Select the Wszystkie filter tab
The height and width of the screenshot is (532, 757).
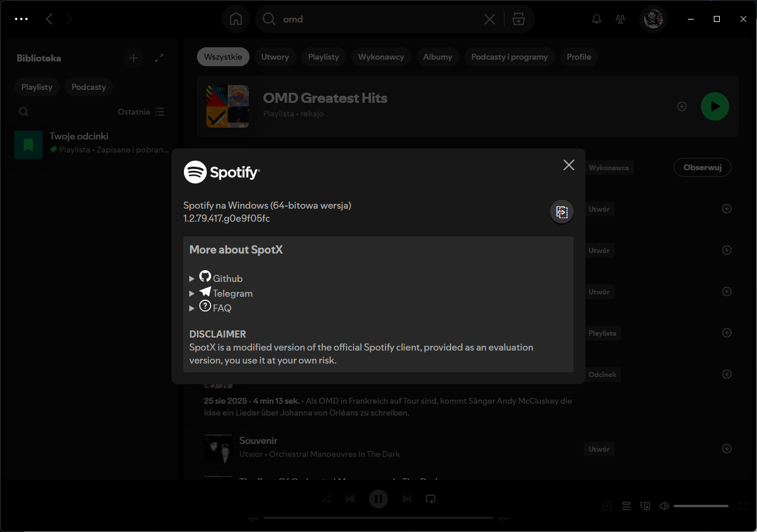223,57
